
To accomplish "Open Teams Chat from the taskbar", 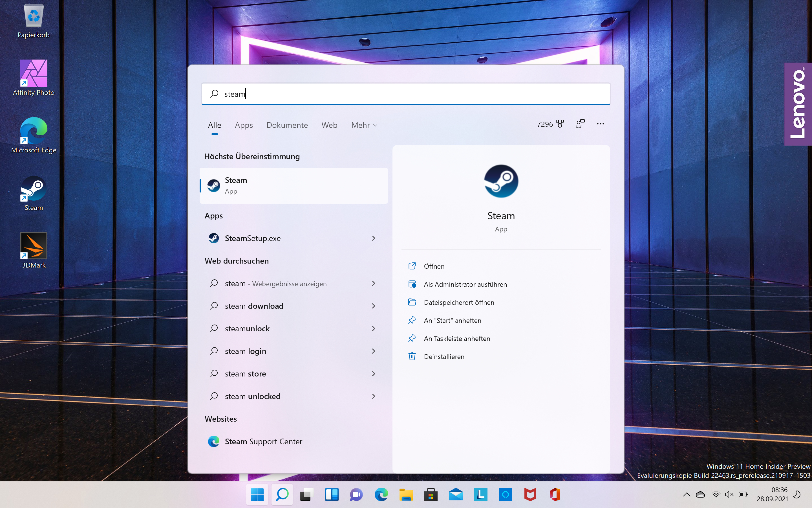I will pyautogui.click(x=356, y=494).
